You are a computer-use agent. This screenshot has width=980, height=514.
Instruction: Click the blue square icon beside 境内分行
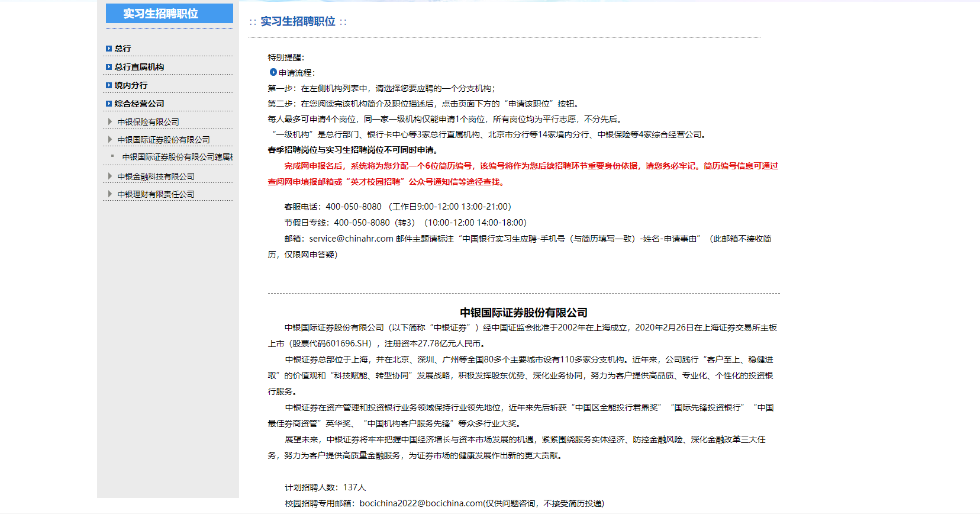click(x=109, y=85)
